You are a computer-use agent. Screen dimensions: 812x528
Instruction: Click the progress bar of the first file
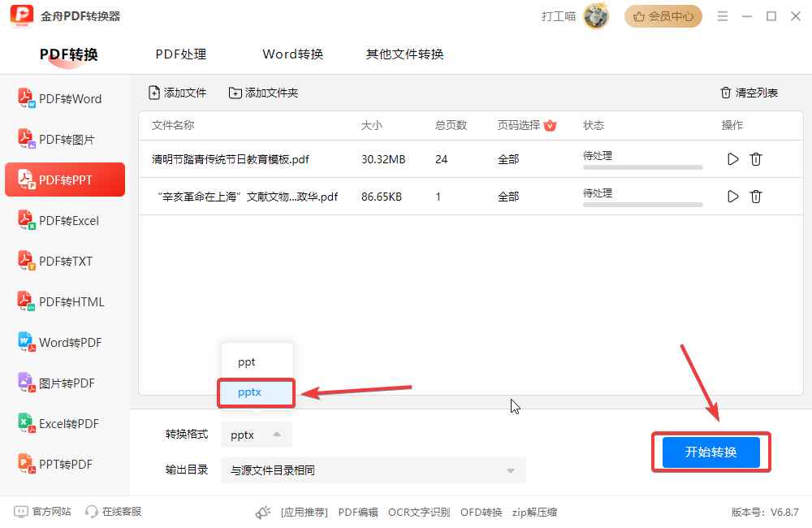(642, 167)
